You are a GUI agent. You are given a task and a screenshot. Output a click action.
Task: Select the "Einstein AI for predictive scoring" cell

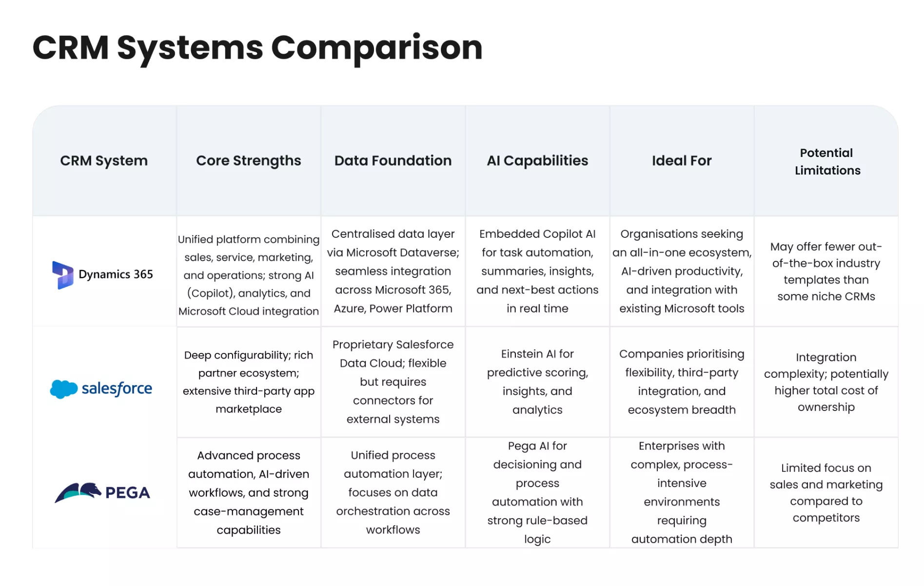point(537,382)
